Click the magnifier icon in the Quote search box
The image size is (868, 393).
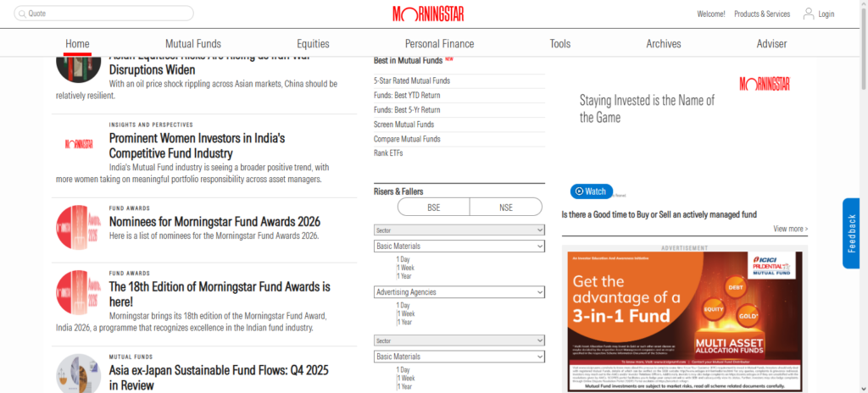pyautogui.click(x=21, y=14)
